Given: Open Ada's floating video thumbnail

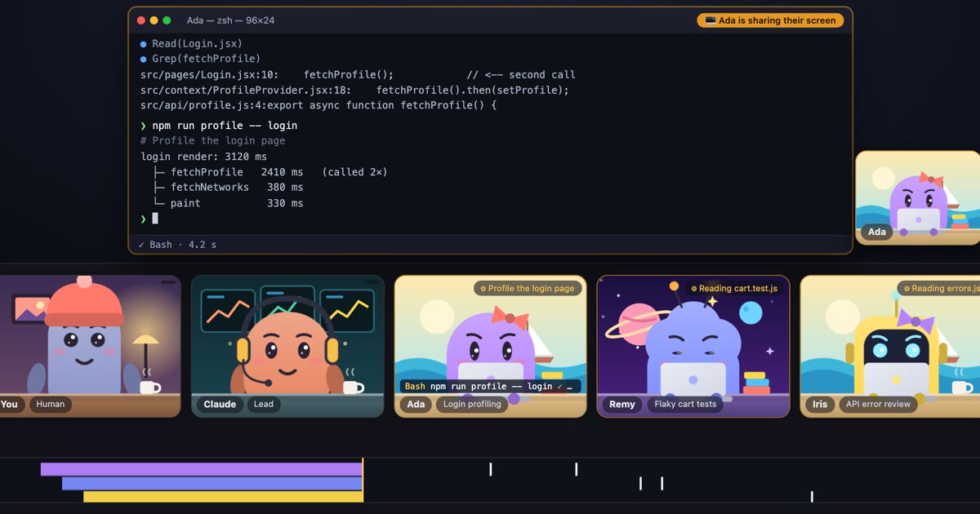Looking at the screenshot, I should tap(918, 197).
